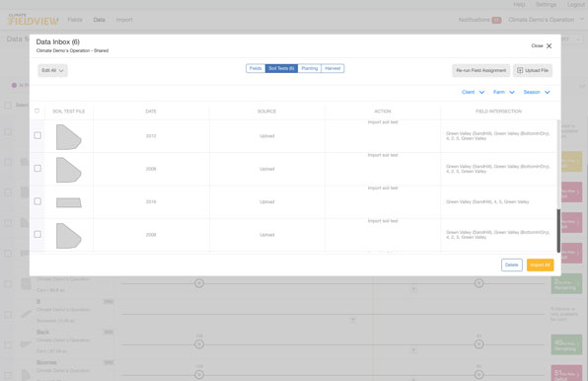Image resolution: width=588 pixels, height=381 pixels.
Task: Switch to the Planting tab
Action: pos(310,69)
